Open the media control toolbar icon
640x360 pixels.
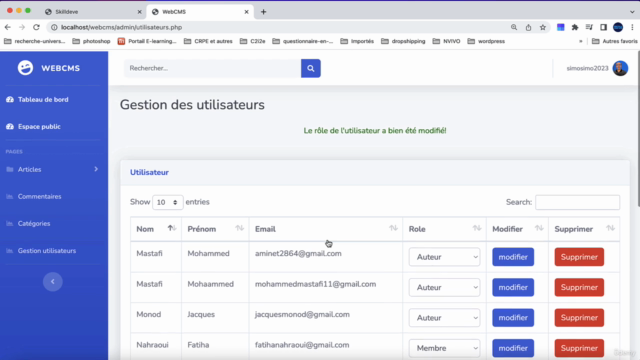589,27
